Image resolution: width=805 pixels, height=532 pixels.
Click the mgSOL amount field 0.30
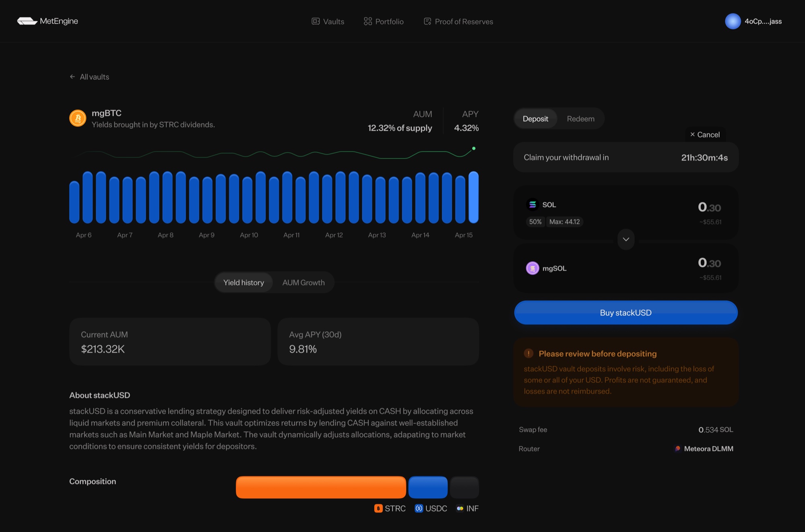(709, 262)
